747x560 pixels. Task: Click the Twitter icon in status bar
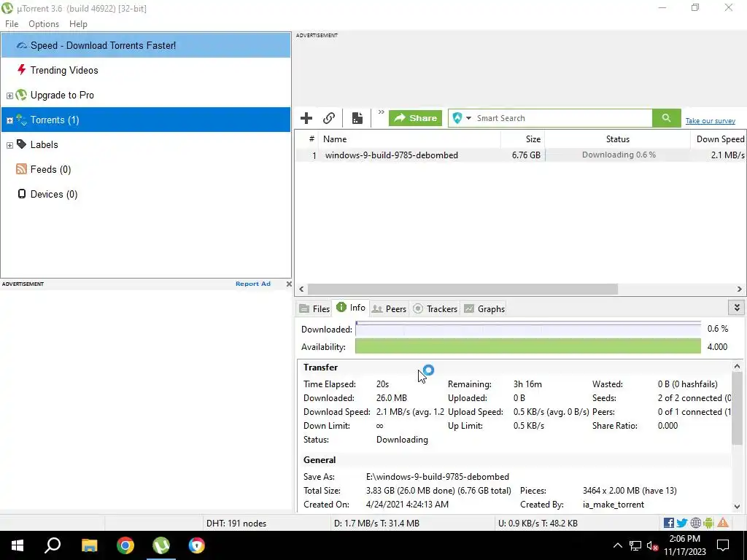pyautogui.click(x=682, y=524)
